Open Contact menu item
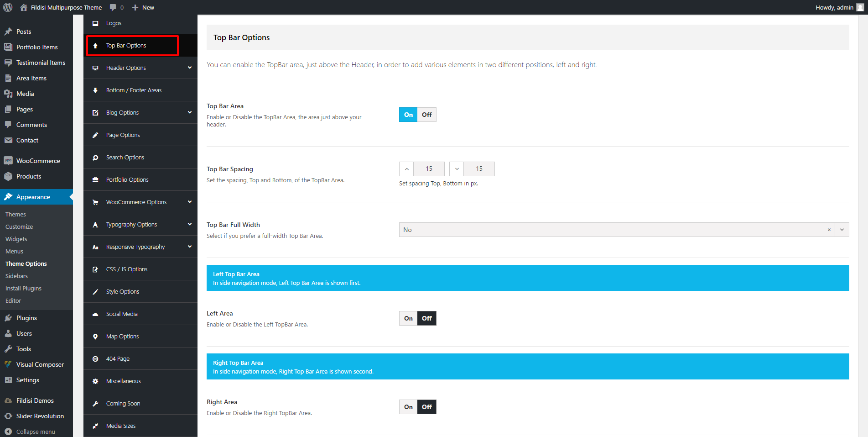Viewport: 868px width, 437px height. [x=36, y=140]
